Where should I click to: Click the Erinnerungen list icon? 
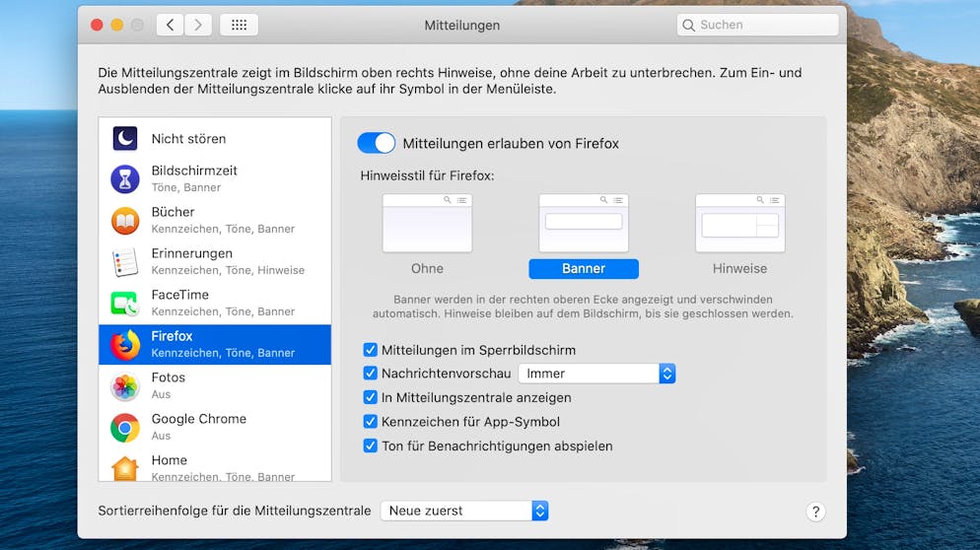pyautogui.click(x=125, y=262)
